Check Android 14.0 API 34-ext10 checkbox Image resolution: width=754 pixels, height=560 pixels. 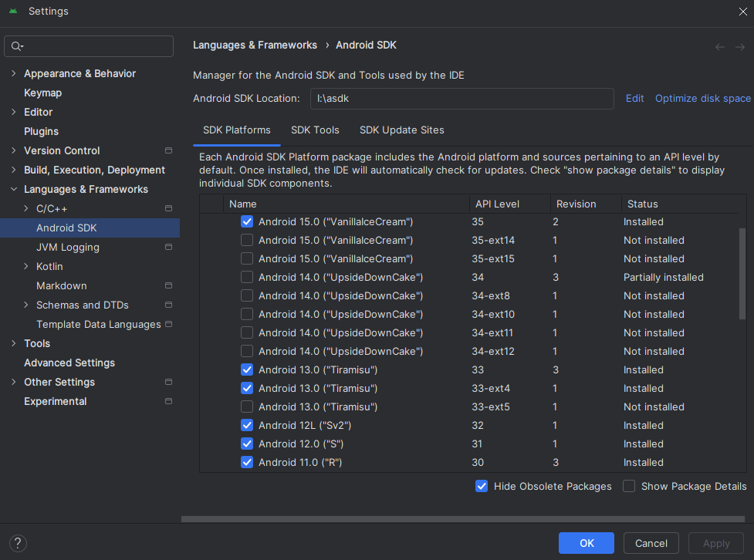pos(247,314)
